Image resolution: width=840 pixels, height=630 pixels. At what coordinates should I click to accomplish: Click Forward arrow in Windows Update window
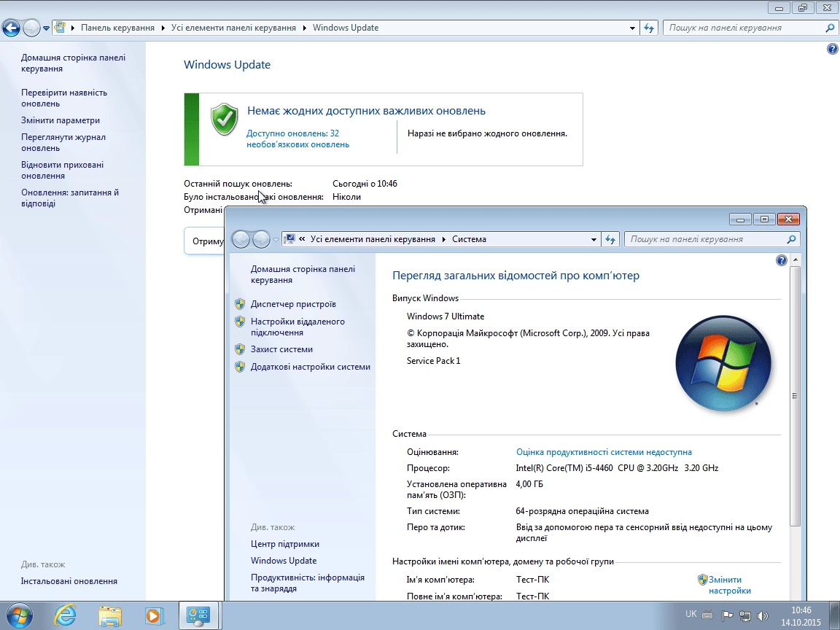(x=31, y=28)
